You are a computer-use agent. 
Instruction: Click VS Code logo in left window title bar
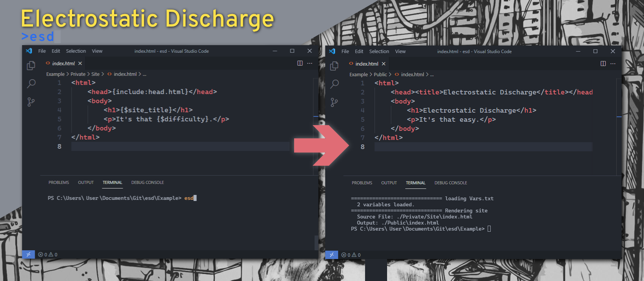(x=29, y=51)
